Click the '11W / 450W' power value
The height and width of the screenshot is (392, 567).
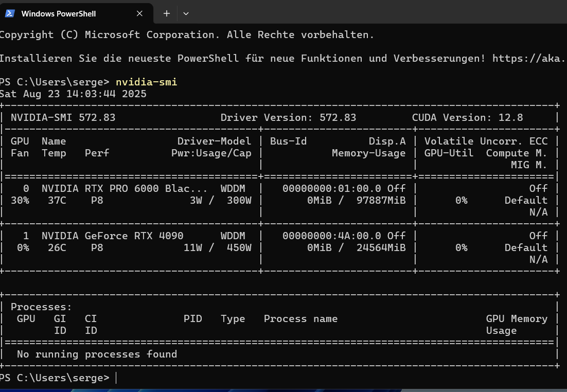(217, 248)
